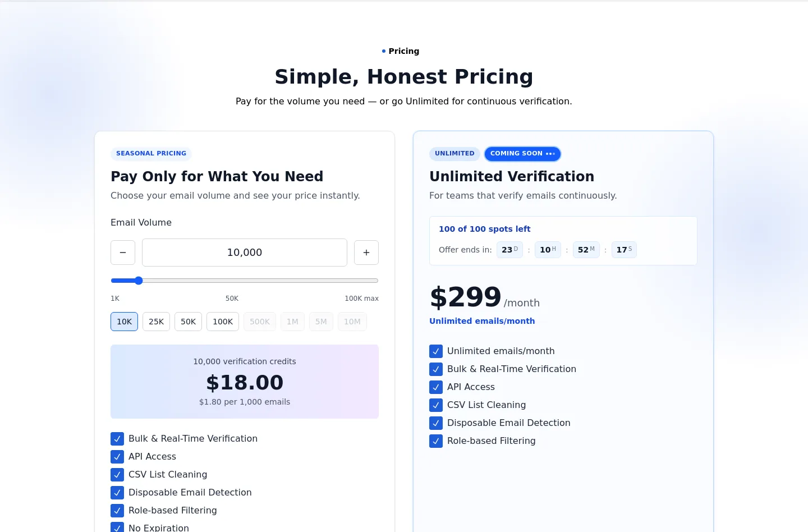
Task: Click checkmark beside Role-based Filtering in left card
Action: point(117,511)
